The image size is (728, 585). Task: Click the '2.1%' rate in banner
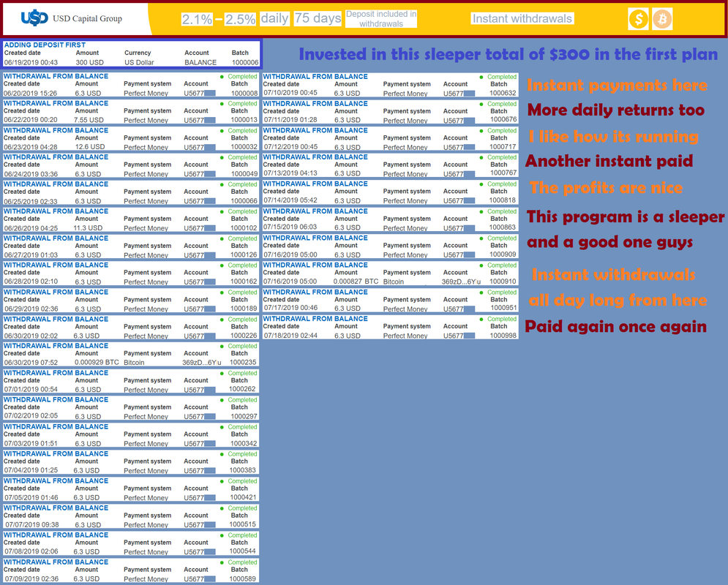197,19
